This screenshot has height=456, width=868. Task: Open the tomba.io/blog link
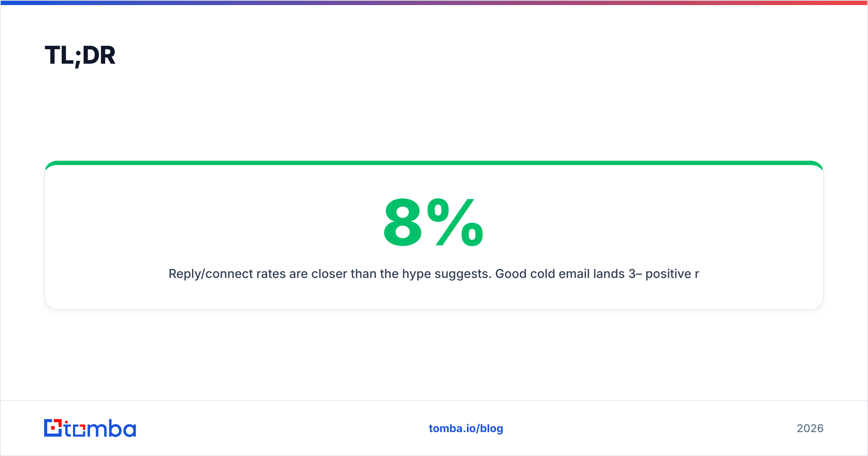(x=466, y=428)
